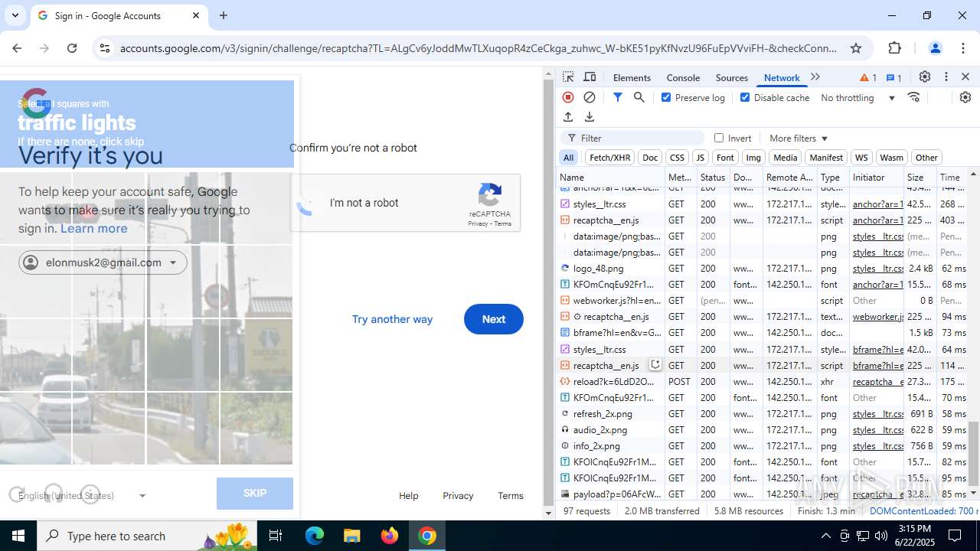Filter requests by Fetch/XHR
The width and height of the screenshot is (980, 551).
coord(610,158)
